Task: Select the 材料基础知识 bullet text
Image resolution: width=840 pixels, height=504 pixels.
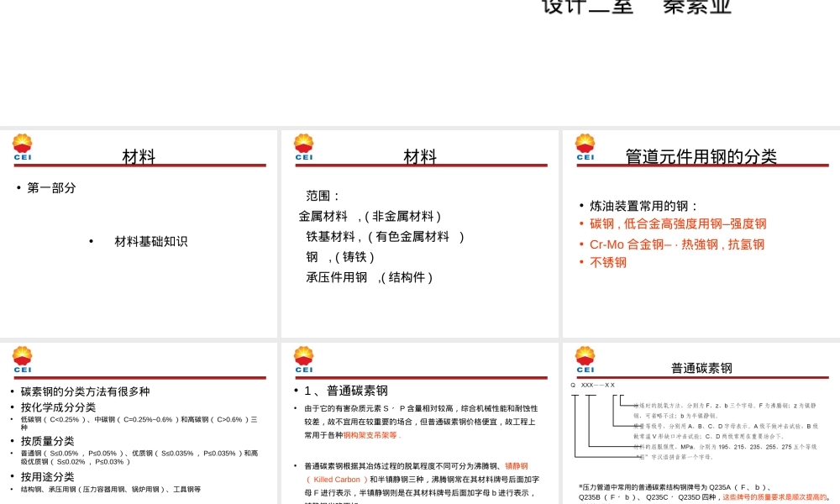Action: (x=151, y=242)
